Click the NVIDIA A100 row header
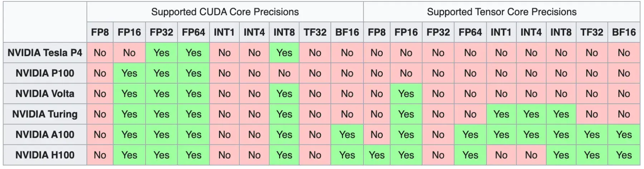This screenshot has height=169, width=644. 45,135
